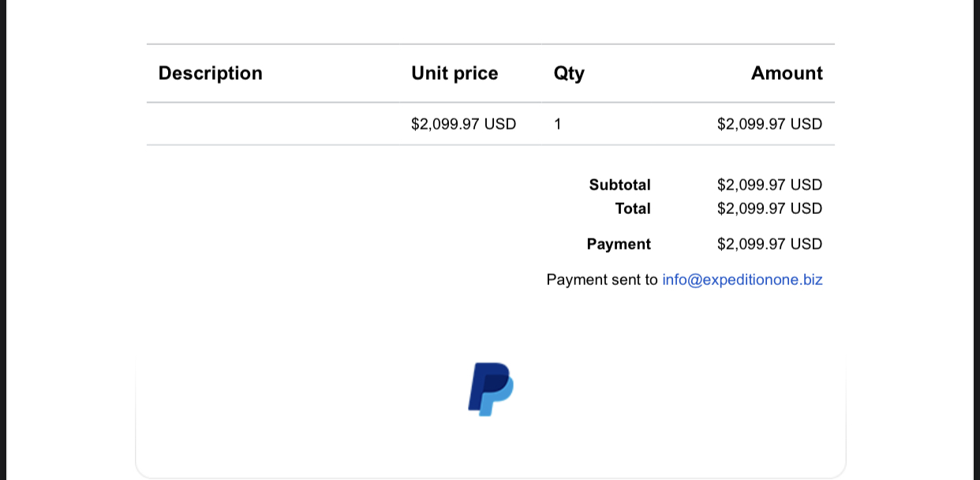Click the "Payment sent to" text
The height and width of the screenshot is (480, 980).
coord(602,279)
